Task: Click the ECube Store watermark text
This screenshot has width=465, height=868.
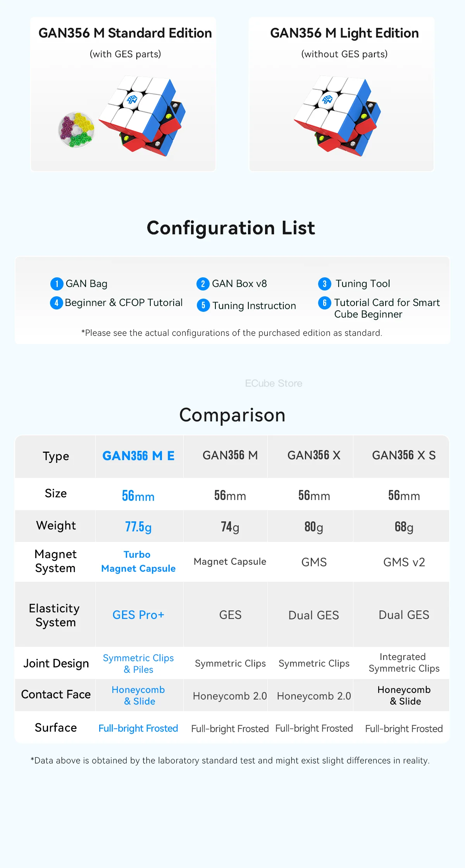Action: pyautogui.click(x=274, y=383)
